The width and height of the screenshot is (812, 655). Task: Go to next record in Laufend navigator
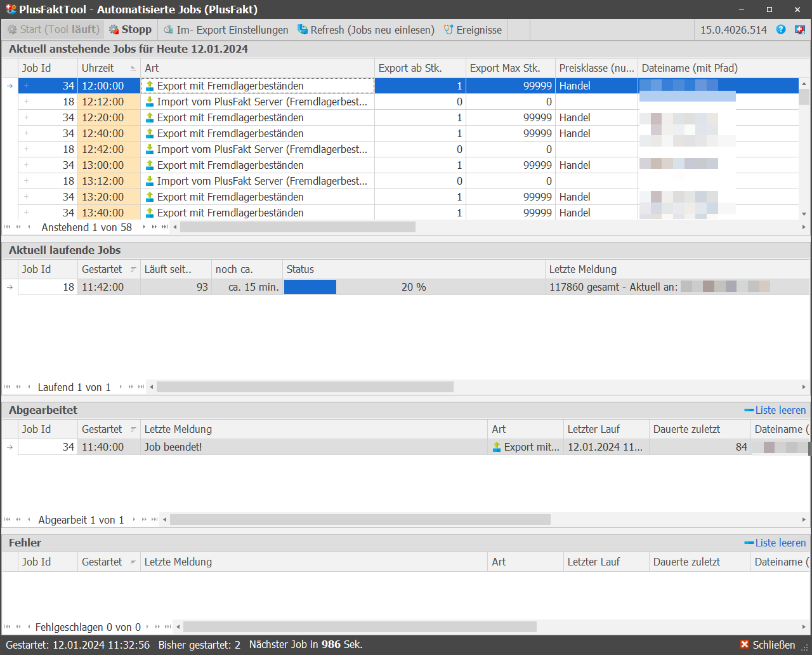(x=121, y=387)
